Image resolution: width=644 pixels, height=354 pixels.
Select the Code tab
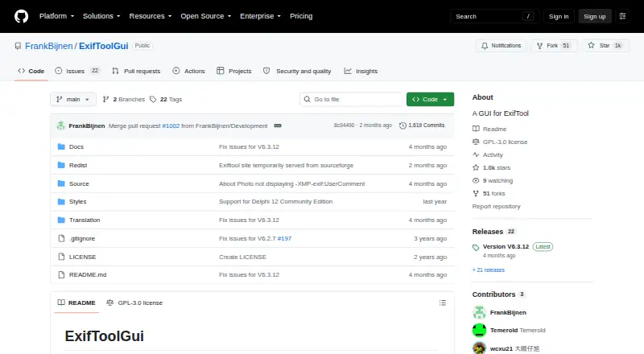31,71
